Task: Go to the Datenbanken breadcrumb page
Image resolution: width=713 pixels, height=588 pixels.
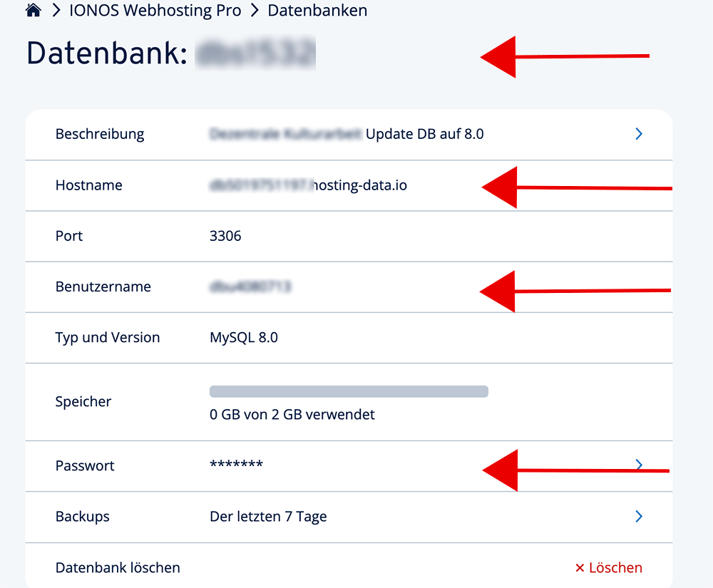Action: (x=317, y=11)
